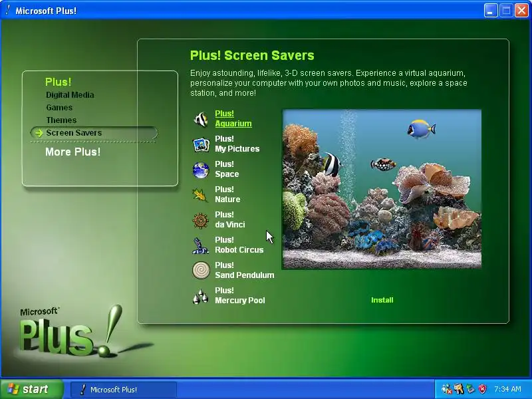532x399 pixels.
Task: Click the safely remove hardware tray icon
Action: click(x=471, y=389)
